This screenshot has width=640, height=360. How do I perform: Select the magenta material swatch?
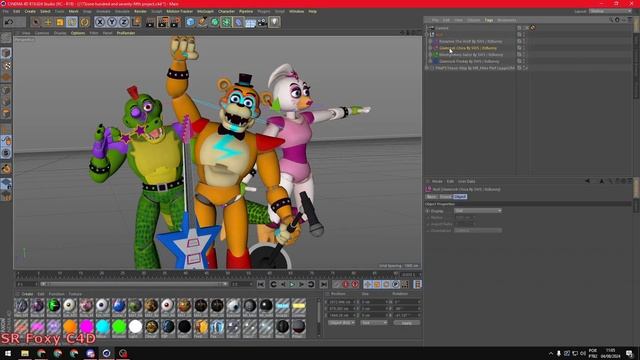click(86, 327)
